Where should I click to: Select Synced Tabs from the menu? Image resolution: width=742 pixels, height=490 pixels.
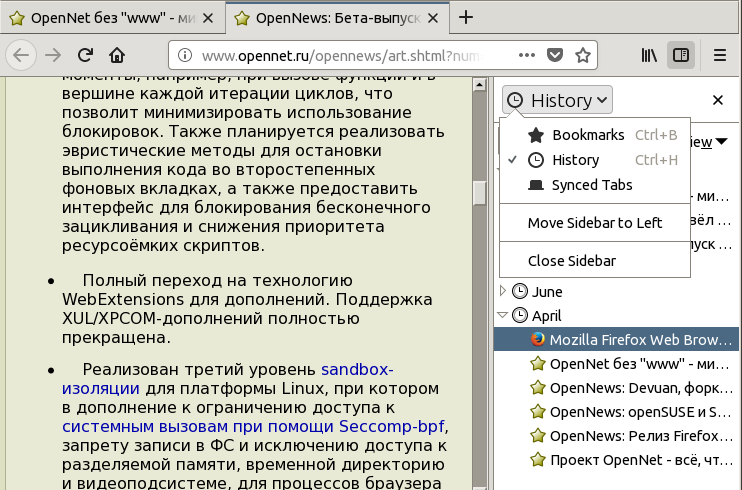(592, 185)
